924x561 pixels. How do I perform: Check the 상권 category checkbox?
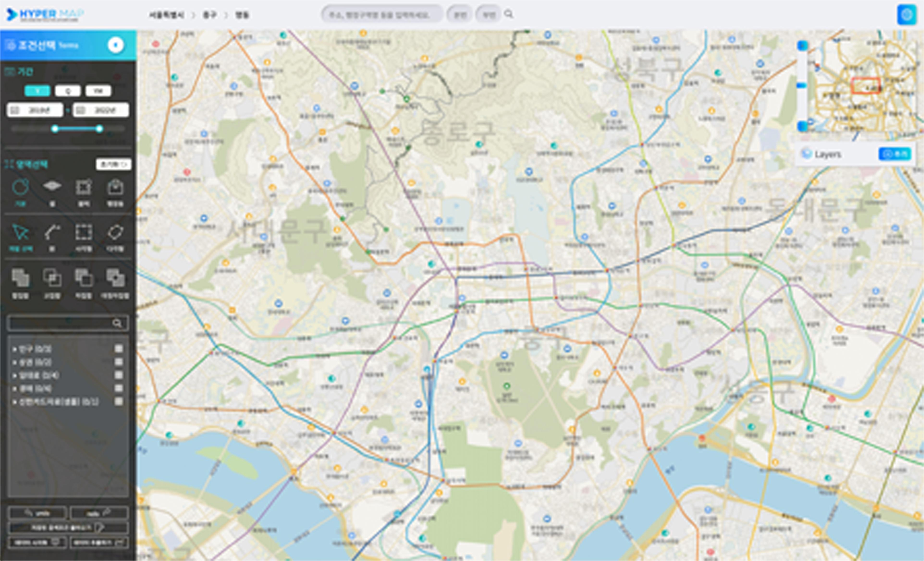pyautogui.click(x=119, y=362)
